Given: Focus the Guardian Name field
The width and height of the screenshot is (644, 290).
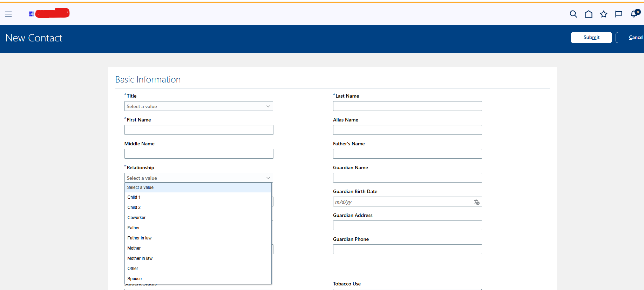Looking at the screenshot, I should click(x=407, y=178).
